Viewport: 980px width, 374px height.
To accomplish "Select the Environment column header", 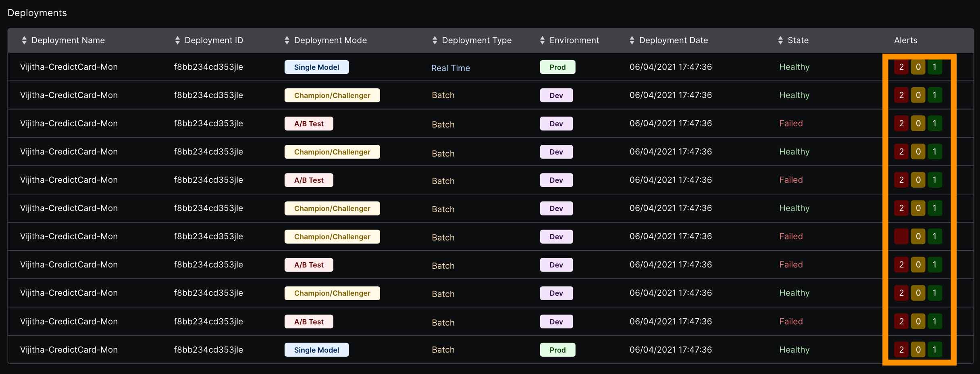I will coord(574,40).
